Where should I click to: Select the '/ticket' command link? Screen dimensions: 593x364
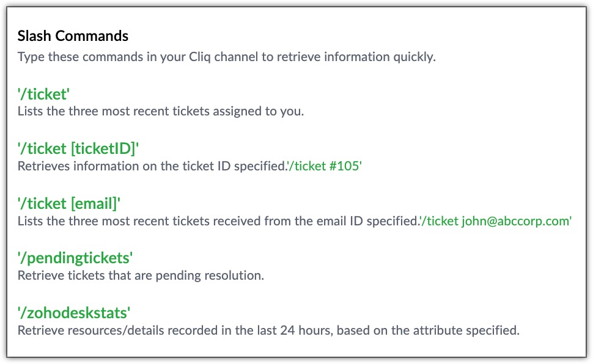[x=43, y=94]
